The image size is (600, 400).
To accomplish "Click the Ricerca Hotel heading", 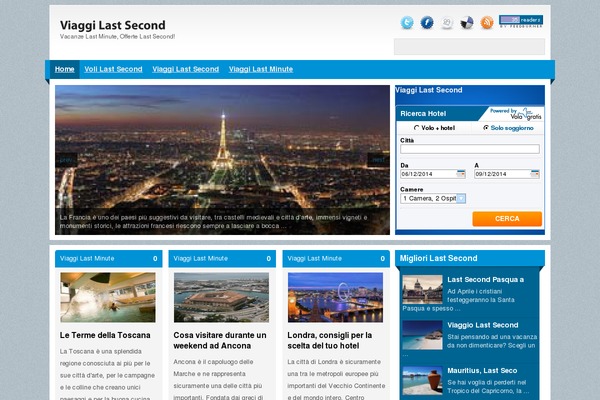I will [423, 114].
